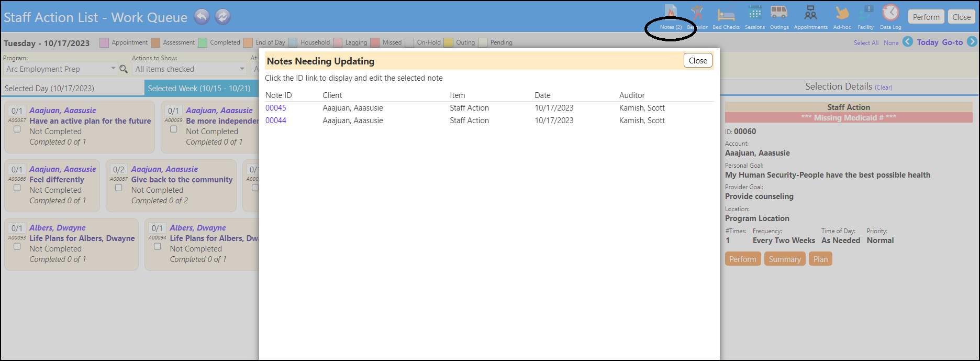Viewport: 980px width, 361px height.
Task: Check the box for Be more independent
Action: [174, 129]
